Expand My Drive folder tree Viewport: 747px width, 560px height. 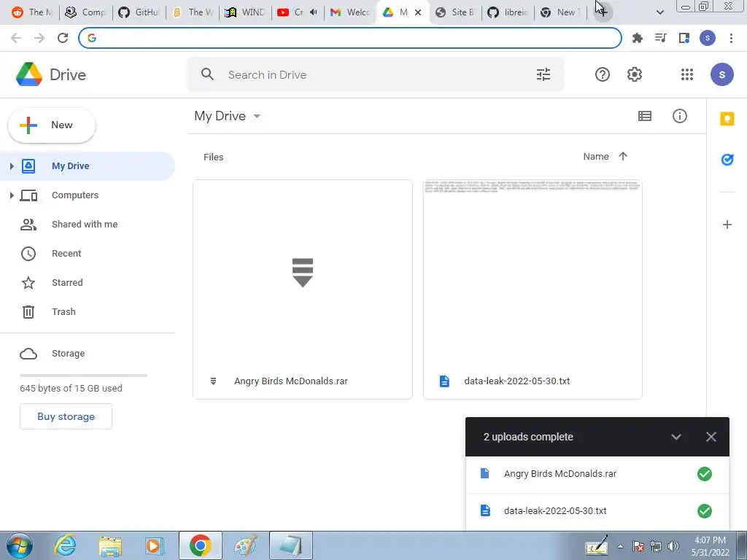[12, 166]
